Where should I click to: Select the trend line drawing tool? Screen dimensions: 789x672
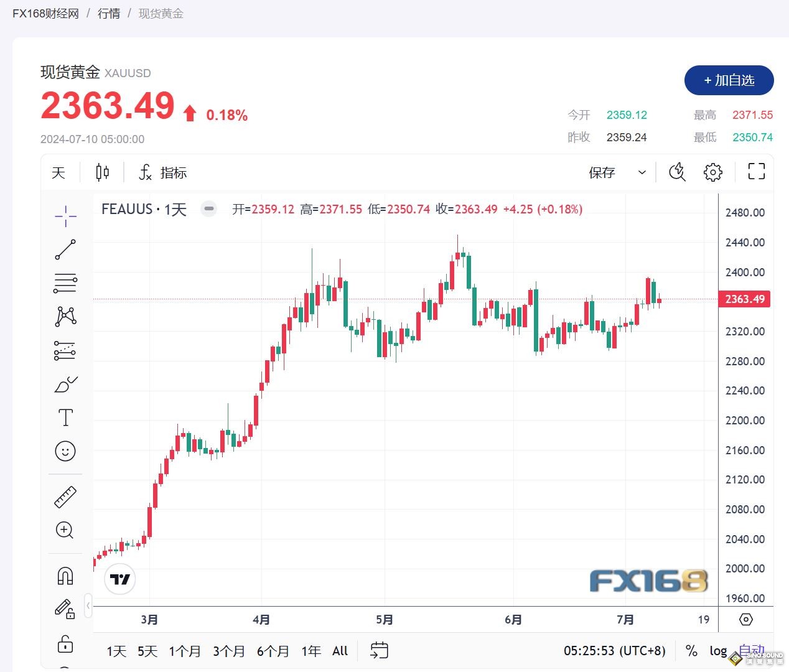[65, 250]
